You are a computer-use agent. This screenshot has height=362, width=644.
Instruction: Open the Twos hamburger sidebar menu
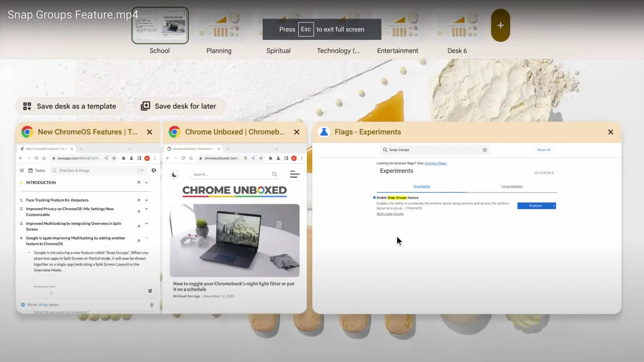tap(22, 171)
